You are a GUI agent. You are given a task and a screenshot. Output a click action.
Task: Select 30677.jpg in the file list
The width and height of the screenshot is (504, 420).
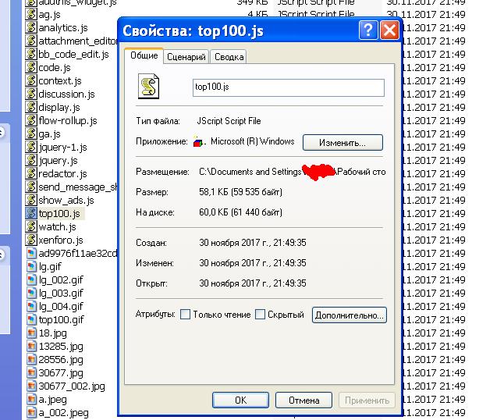[61, 372]
